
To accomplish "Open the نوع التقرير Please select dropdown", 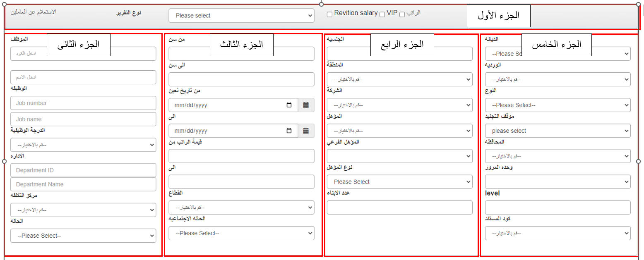I will [241, 16].
